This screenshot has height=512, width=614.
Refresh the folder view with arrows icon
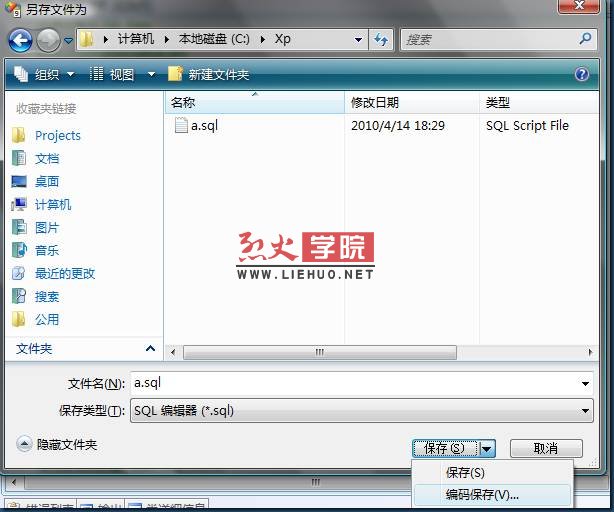click(x=381, y=40)
